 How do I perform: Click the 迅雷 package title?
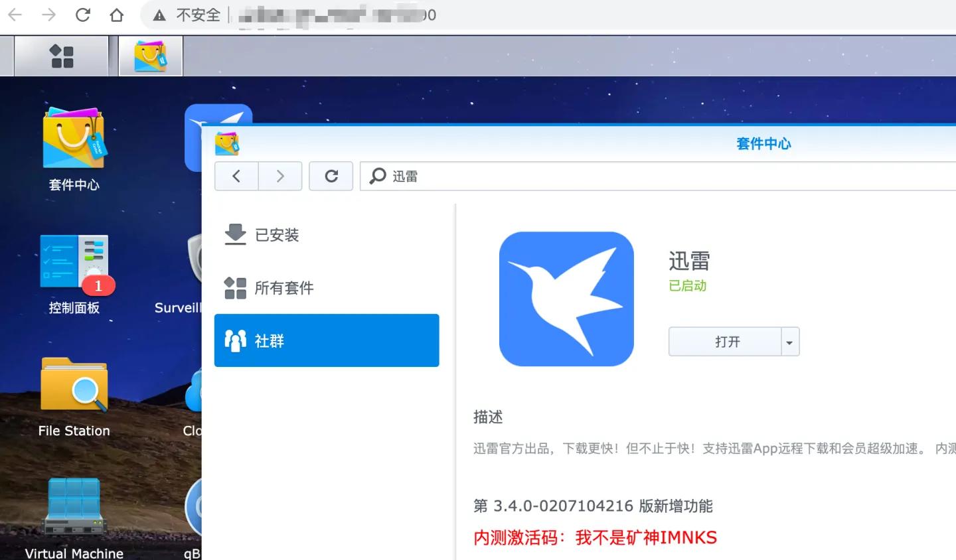(689, 261)
